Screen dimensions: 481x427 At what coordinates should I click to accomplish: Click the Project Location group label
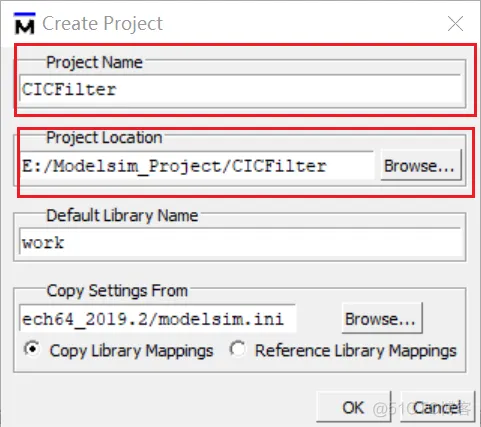click(104, 137)
